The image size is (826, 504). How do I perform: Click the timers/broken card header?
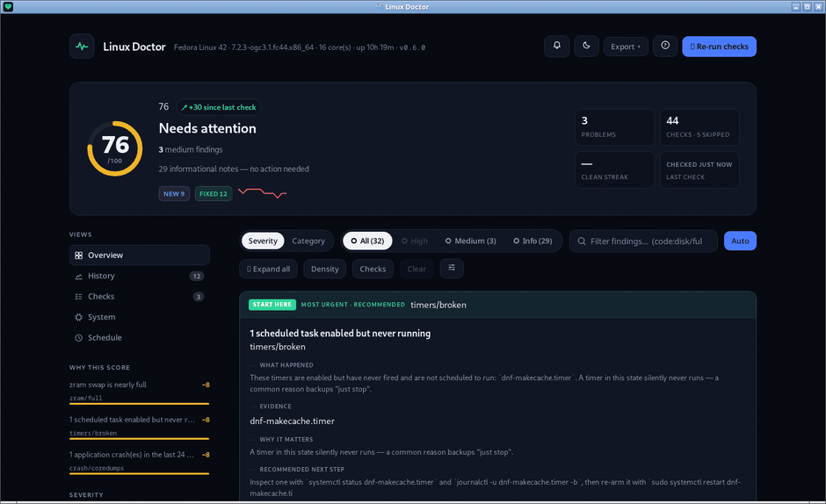tap(498, 305)
